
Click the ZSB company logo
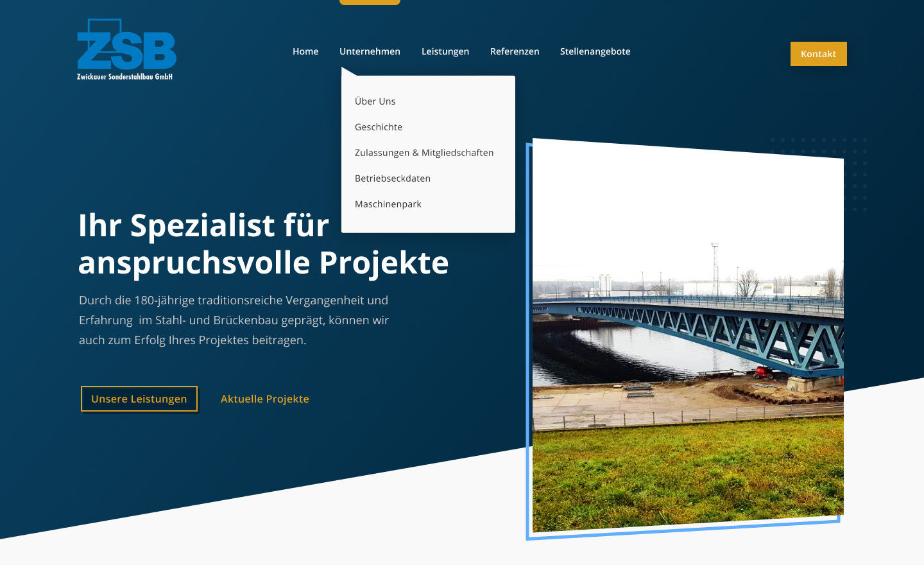click(126, 49)
